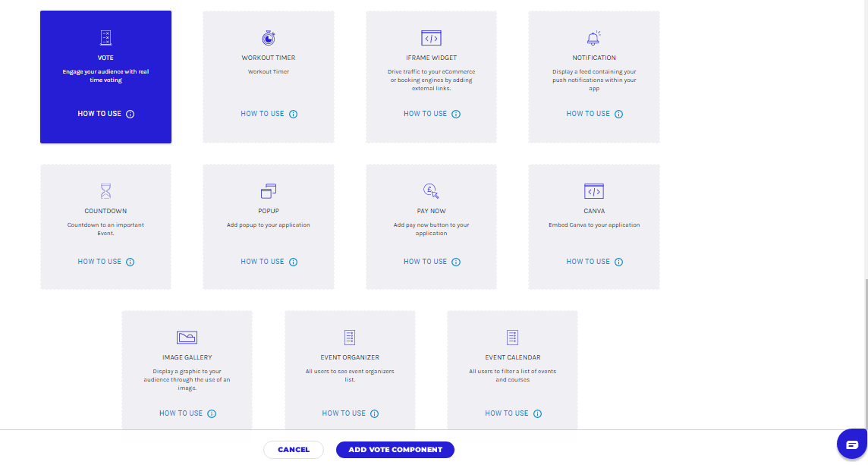Pick the Popup windows icon
The image size is (868, 465).
269,191
